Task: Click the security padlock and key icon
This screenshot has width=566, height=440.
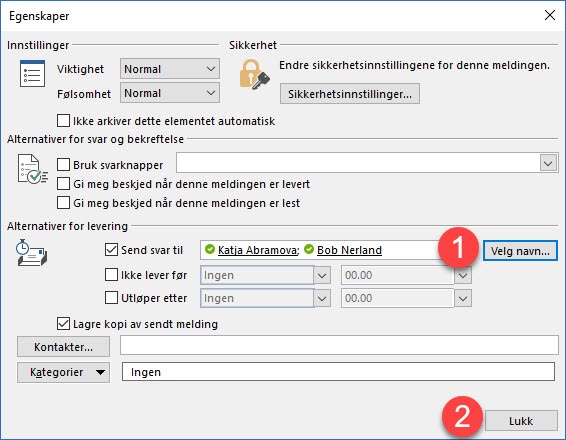Action: pos(254,75)
